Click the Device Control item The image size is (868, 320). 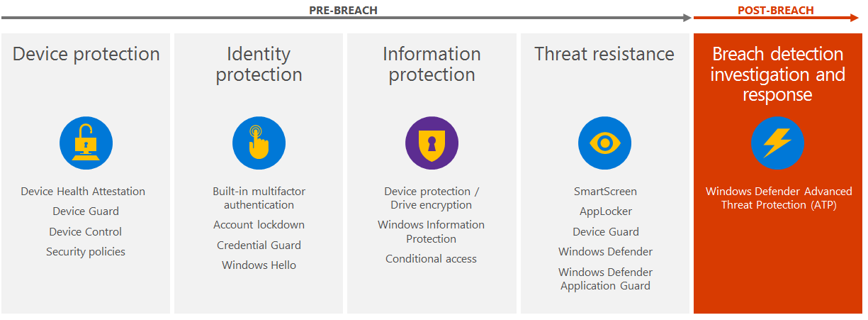coord(86,232)
